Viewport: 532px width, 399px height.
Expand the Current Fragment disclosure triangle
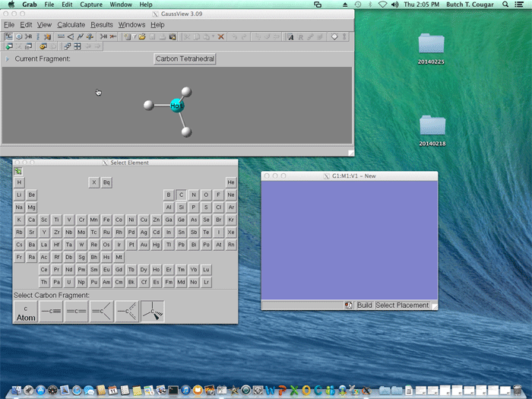coord(7,59)
